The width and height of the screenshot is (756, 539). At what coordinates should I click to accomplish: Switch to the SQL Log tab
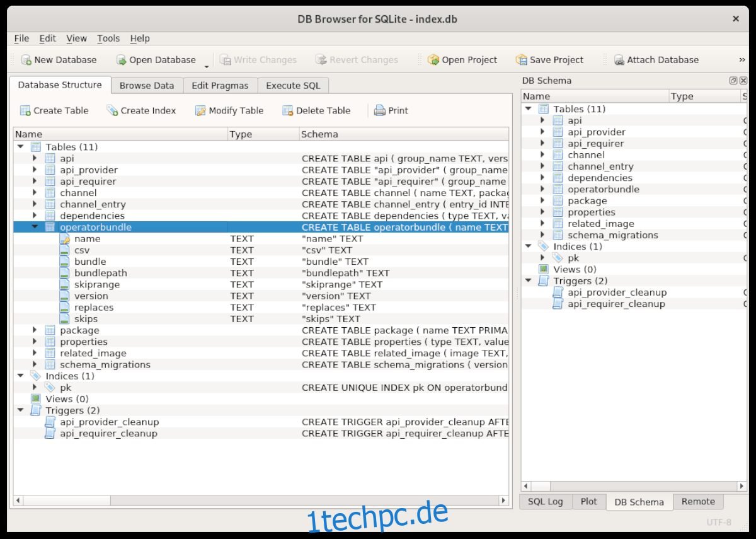click(x=546, y=502)
